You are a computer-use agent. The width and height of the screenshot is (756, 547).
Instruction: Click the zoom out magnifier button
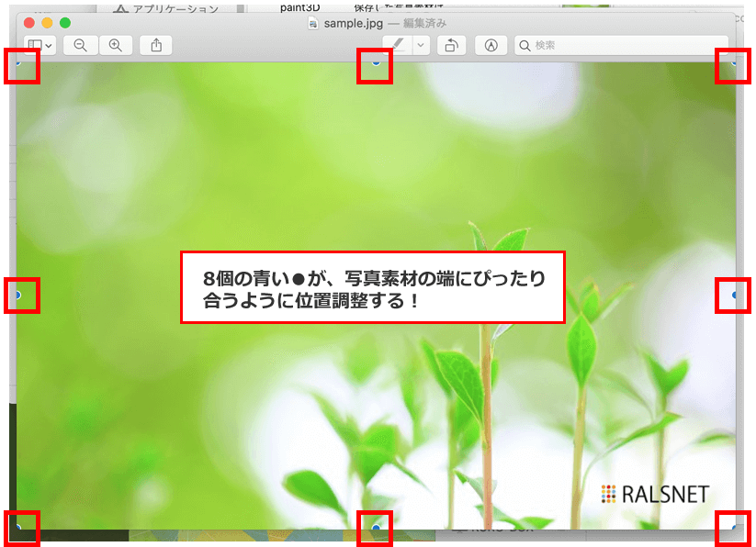80,45
